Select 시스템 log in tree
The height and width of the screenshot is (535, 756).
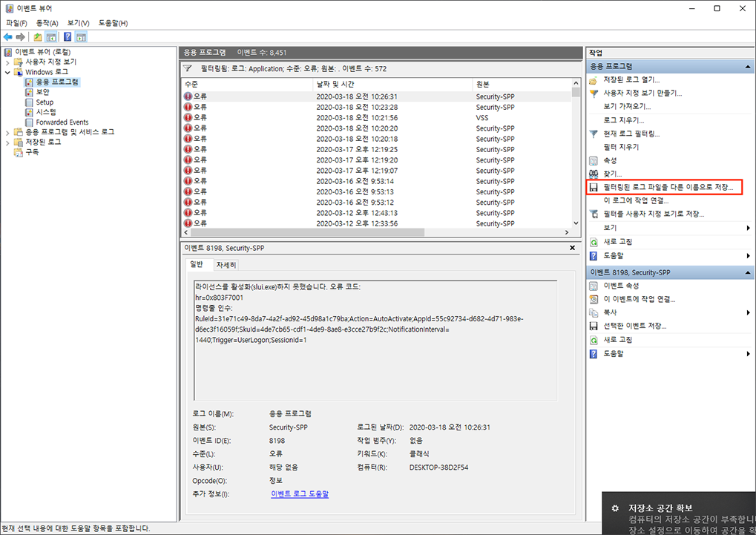[46, 112]
